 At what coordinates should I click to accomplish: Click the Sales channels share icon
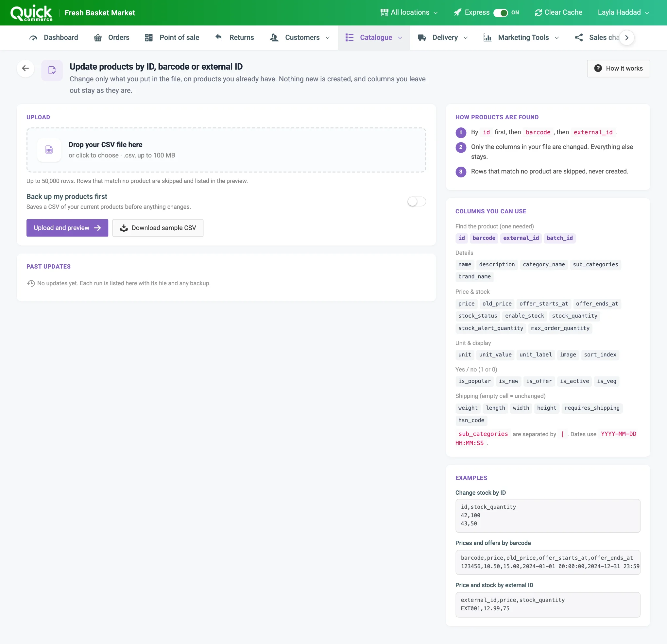click(578, 37)
